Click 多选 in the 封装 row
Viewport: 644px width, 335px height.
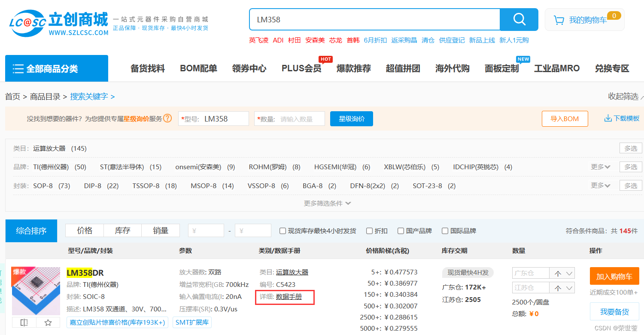click(631, 186)
